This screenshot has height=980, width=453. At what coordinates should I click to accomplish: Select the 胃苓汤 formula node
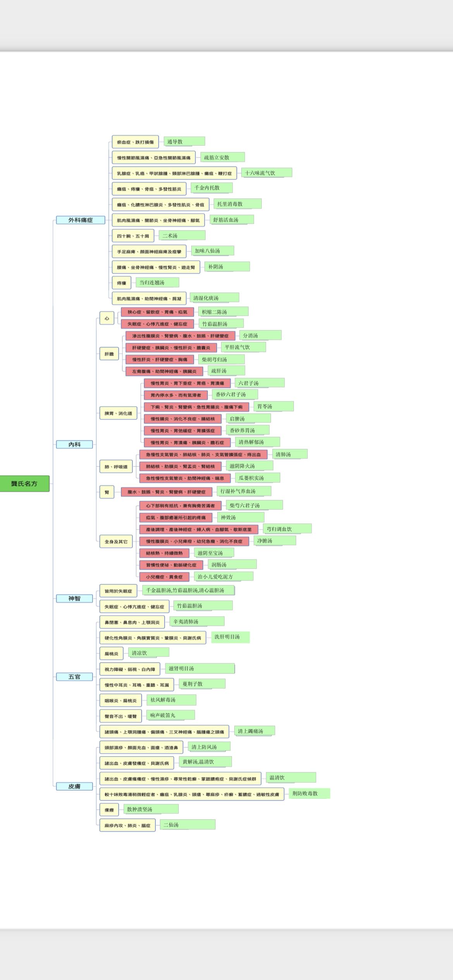coord(274,406)
